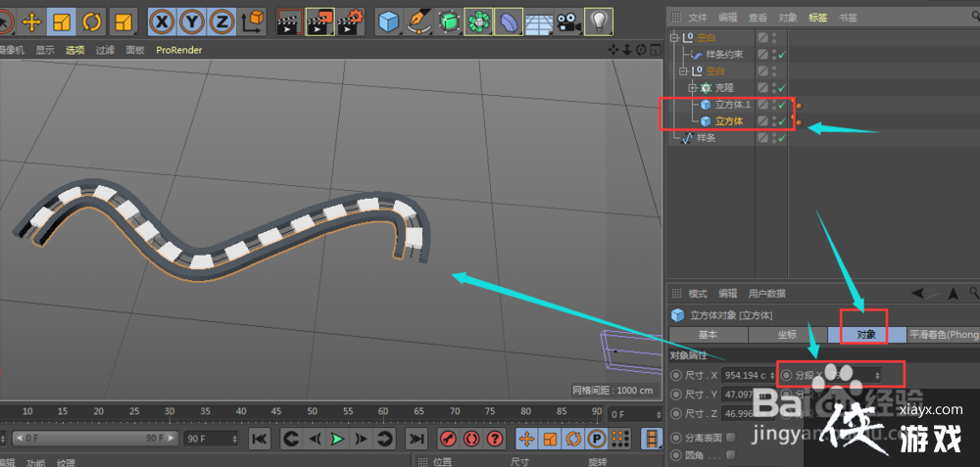
Task: Open object manager 书签 menu
Action: pos(848,18)
